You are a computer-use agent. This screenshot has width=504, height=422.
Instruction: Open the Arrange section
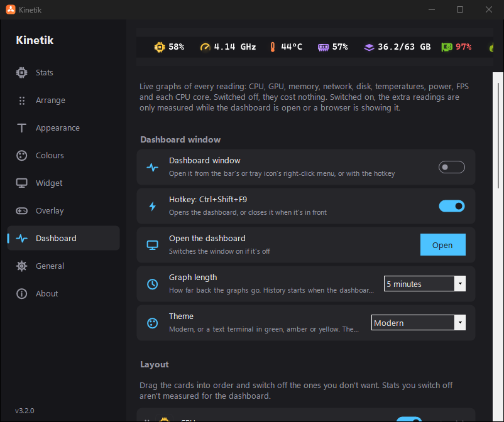coord(63,100)
